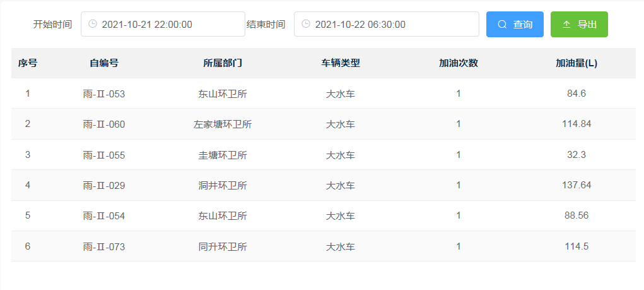Click the 查询 search button

pos(515,24)
